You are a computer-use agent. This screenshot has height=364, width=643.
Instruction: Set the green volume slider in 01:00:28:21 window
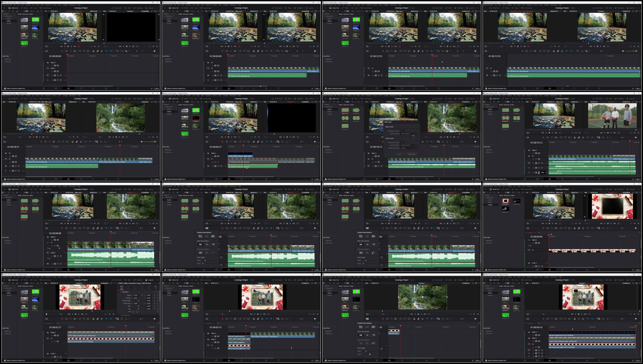pos(148,142)
